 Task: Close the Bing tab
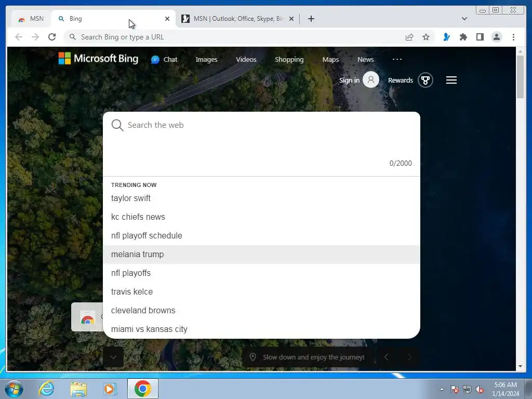pyautogui.click(x=167, y=19)
